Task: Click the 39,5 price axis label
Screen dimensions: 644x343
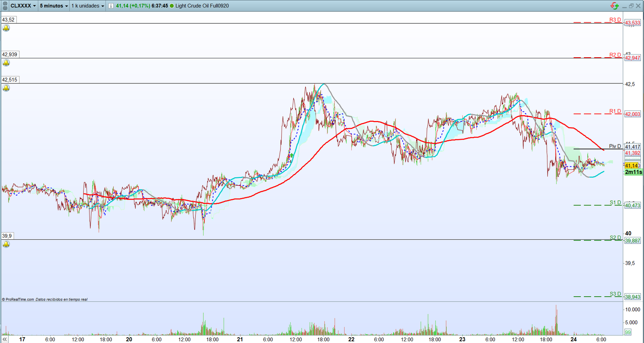Action: (630, 263)
